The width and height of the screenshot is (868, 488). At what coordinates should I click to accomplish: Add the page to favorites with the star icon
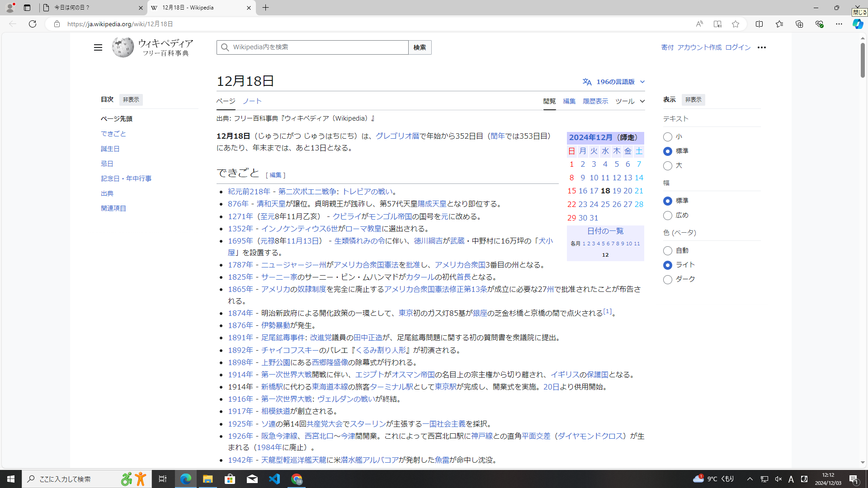click(x=735, y=24)
